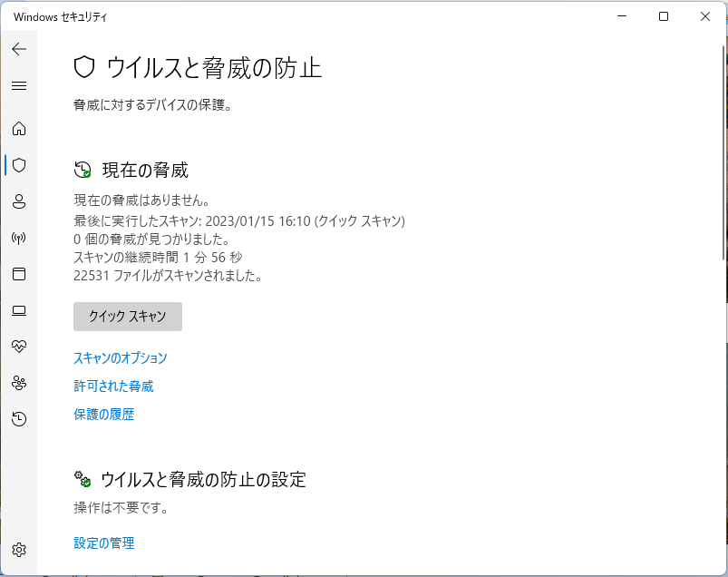Viewport: 728px width, 577px height.
Task: Click the ウイルスと脅威の防止の設定 gears icon
Action: tap(83, 479)
